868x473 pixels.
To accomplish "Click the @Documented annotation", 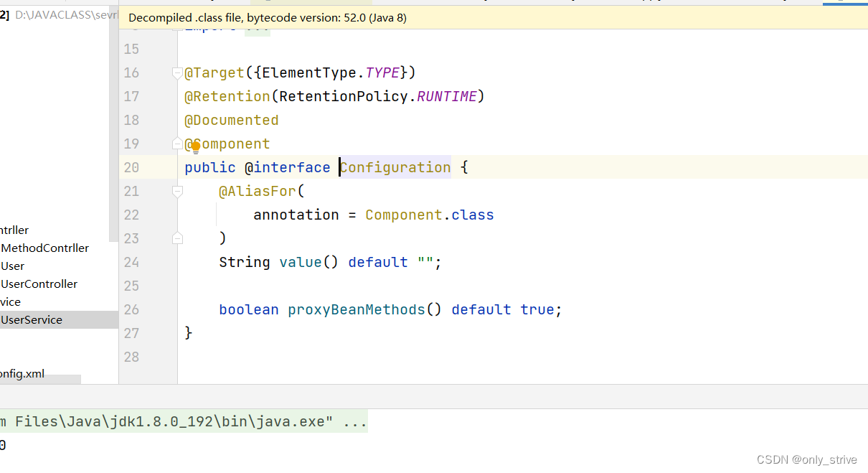I will [x=232, y=120].
